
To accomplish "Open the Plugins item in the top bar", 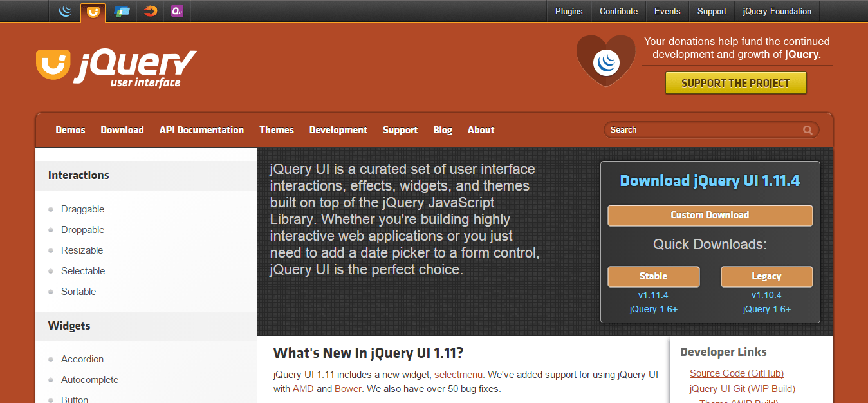I will coord(568,11).
